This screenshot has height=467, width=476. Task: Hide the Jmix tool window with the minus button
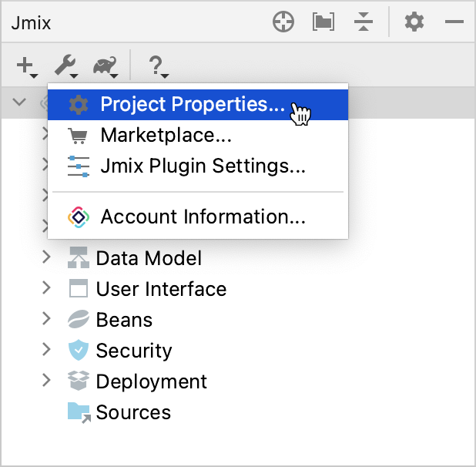454,22
